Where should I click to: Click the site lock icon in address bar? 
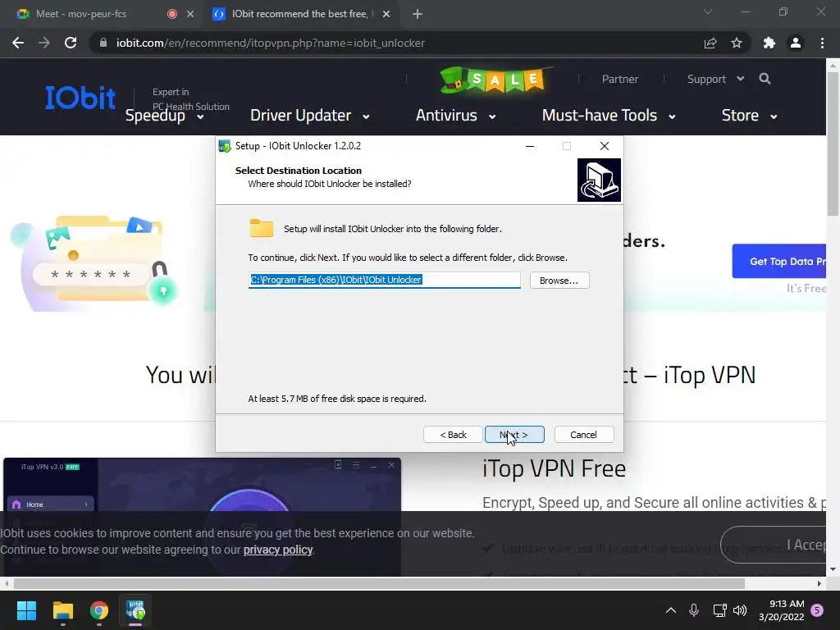click(103, 43)
